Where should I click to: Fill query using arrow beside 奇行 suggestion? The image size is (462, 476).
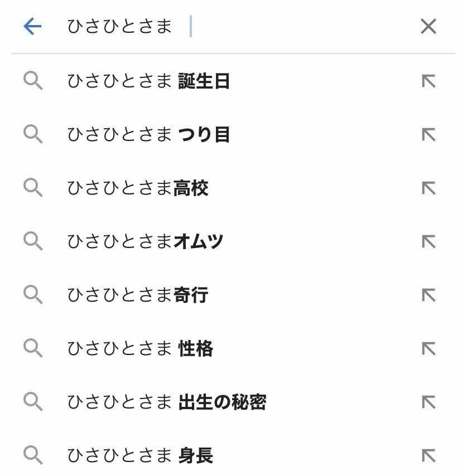click(x=428, y=295)
